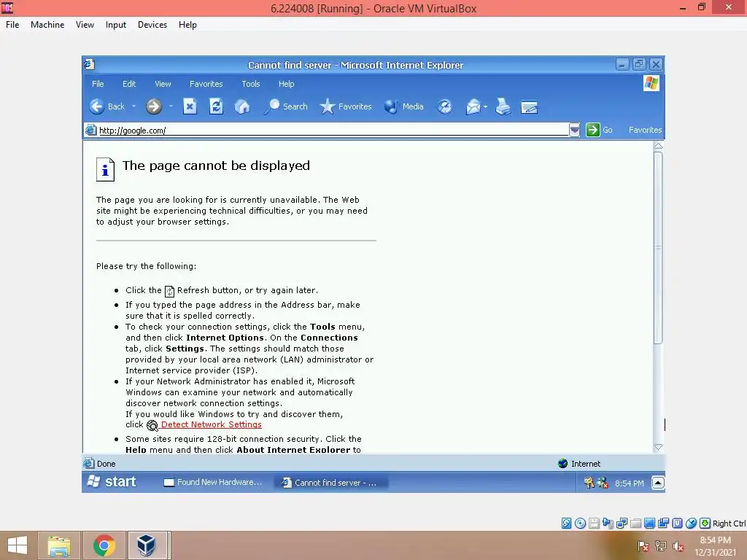Click the VirtualBox keyboard capture arrow icon
The image size is (747, 560).
705,524
